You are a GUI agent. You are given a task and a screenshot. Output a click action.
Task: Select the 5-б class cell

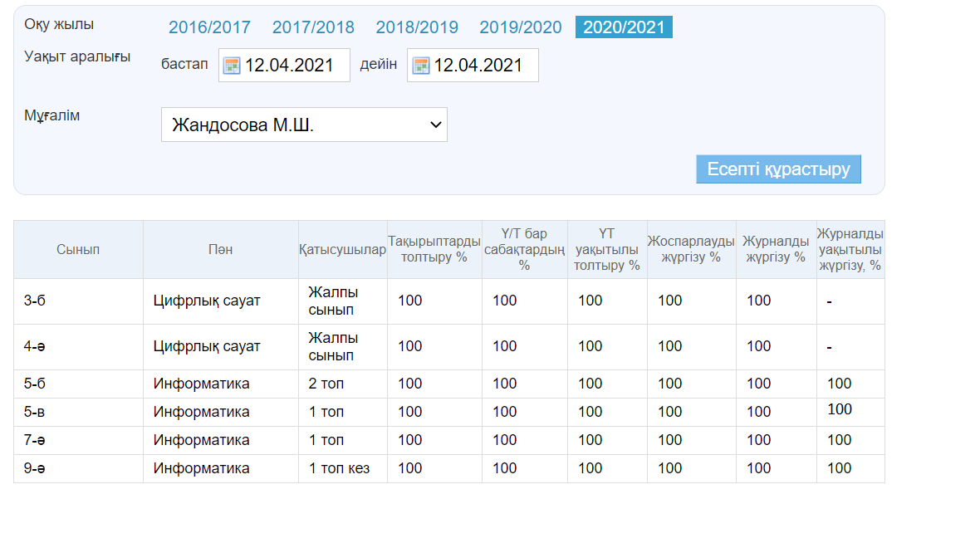(78, 384)
